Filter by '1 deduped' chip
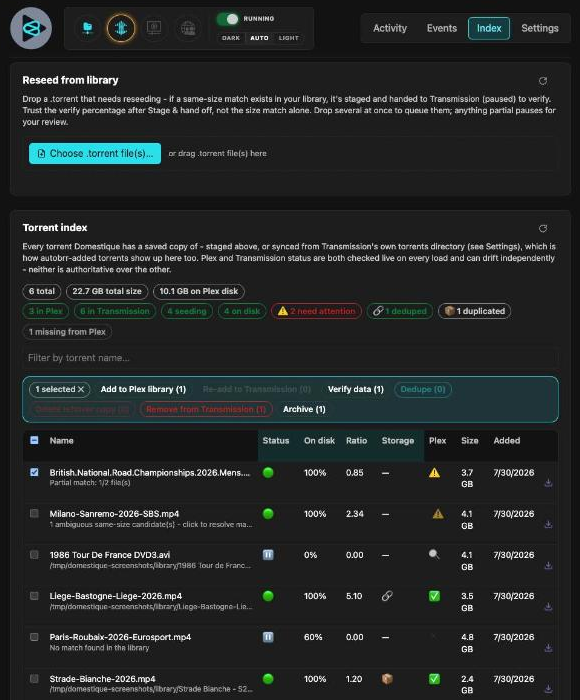Viewport: 580px width, 700px height. tap(400, 311)
